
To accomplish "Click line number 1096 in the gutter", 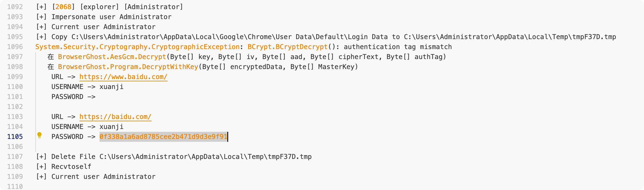I will click(15, 47).
